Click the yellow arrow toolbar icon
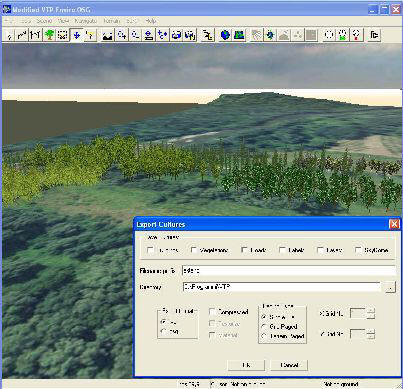Image resolution: width=403 pixels, height=389 pixels. 90,35
